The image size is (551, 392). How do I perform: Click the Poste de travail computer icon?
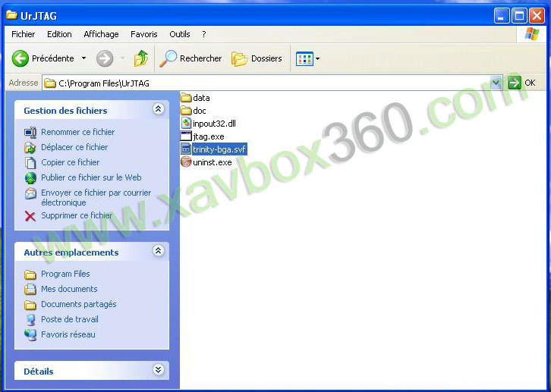pyautogui.click(x=30, y=320)
